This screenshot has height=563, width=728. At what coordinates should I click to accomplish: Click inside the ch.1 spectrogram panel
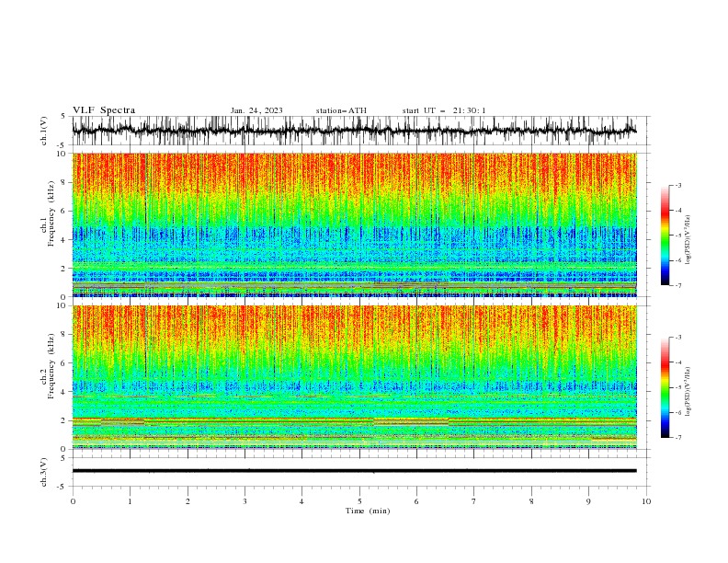[354, 224]
